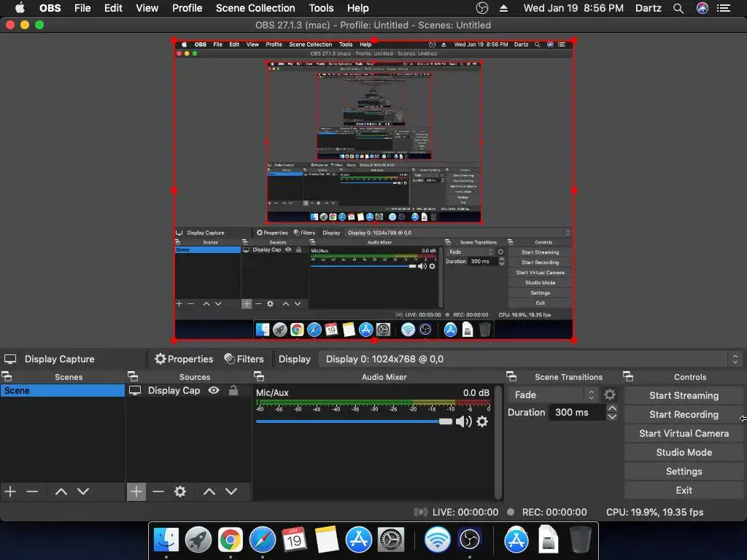Click Start Recording
747x560 pixels.
click(684, 414)
